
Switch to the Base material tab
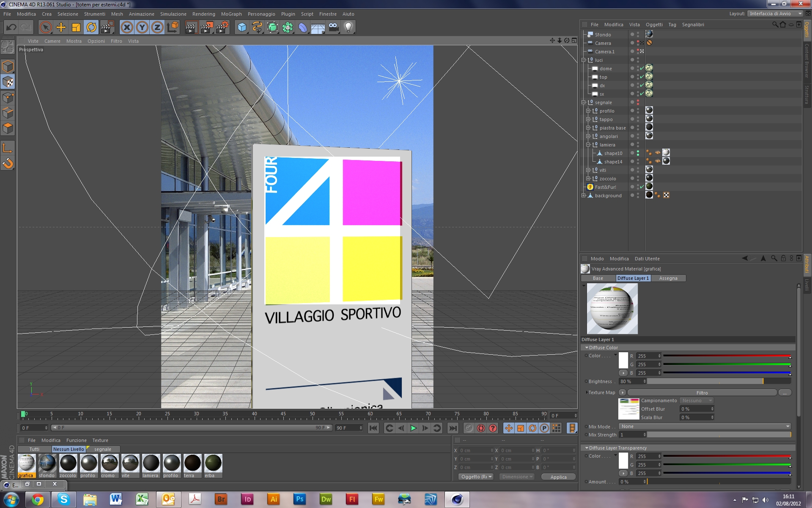(x=598, y=278)
